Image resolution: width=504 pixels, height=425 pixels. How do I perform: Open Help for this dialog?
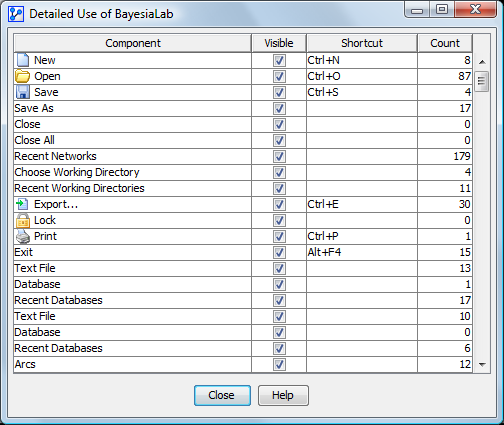283,395
